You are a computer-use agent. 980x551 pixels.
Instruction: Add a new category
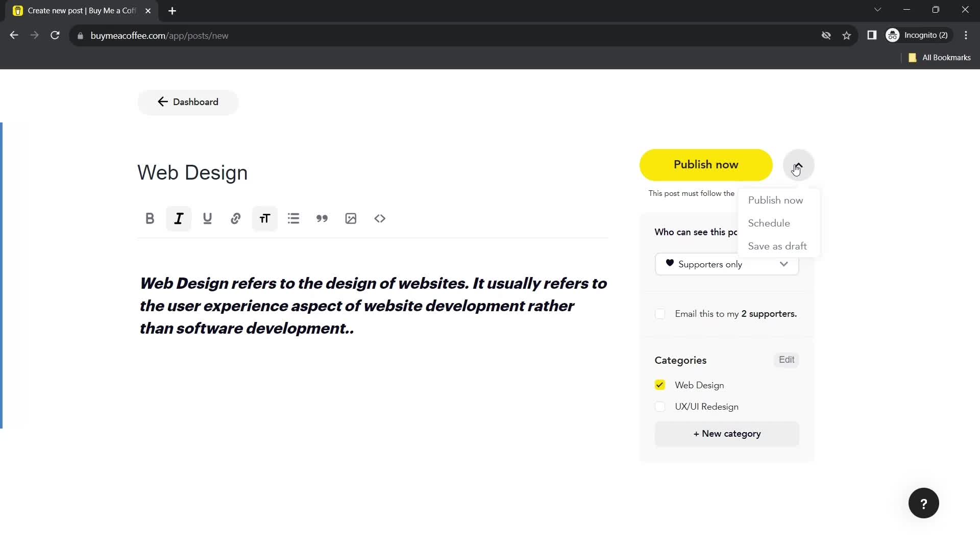pos(727,433)
